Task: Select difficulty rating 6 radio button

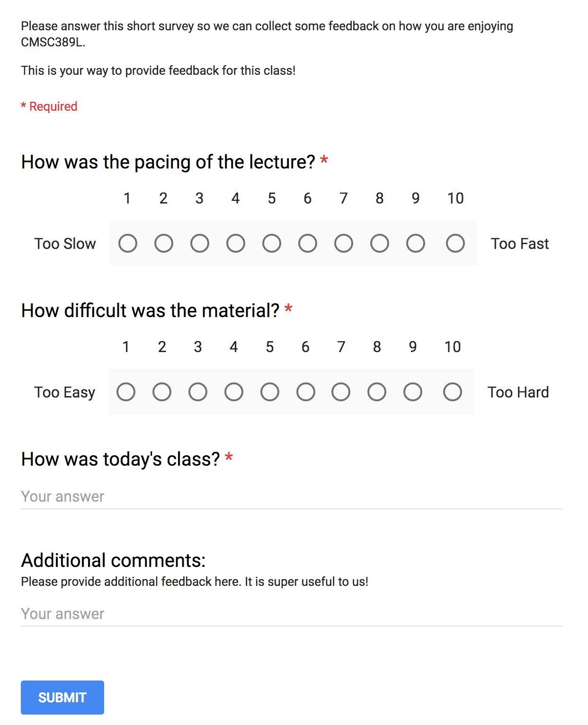Action: [x=306, y=392]
